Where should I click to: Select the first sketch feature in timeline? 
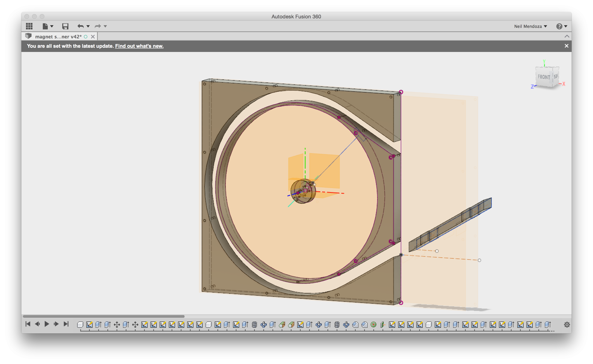coord(89,325)
